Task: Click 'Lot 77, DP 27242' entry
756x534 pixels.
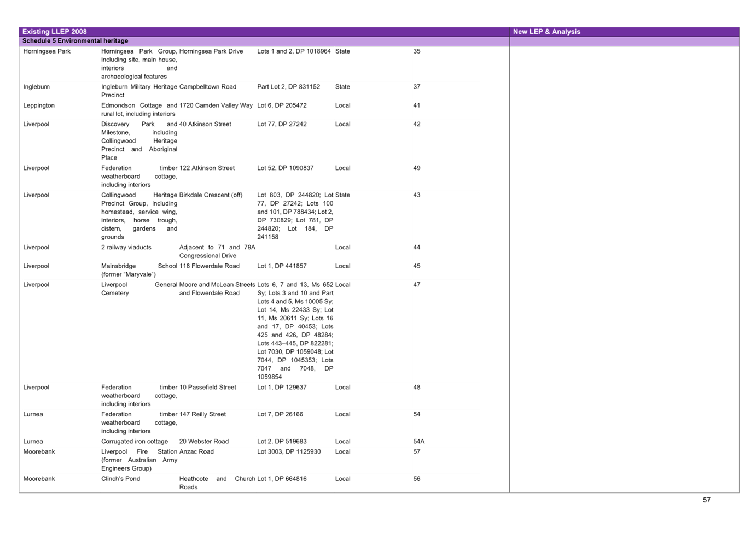Action: point(282,124)
